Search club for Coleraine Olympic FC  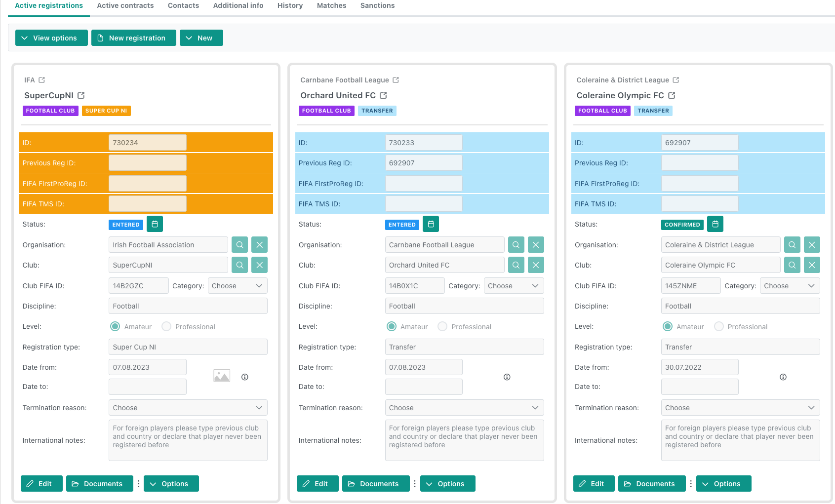point(792,265)
